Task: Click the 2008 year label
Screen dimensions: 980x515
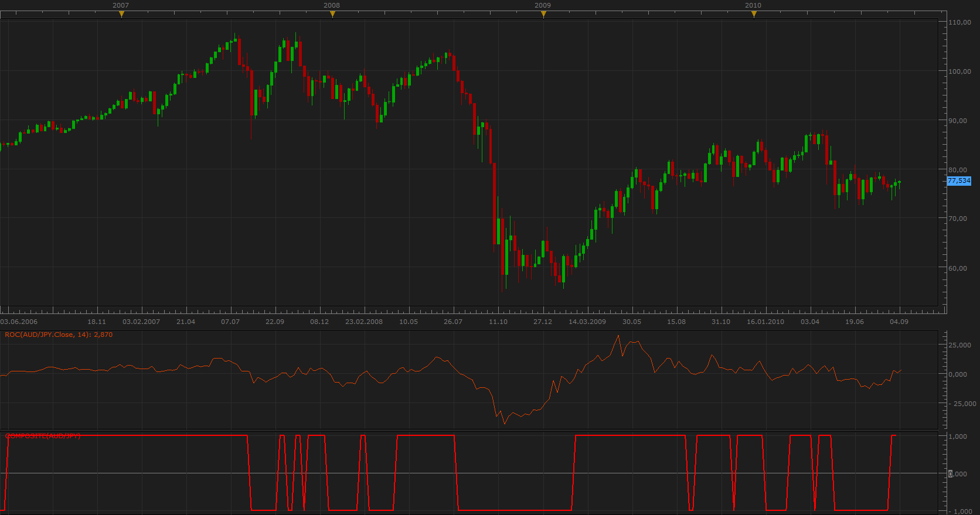Action: coord(332,5)
